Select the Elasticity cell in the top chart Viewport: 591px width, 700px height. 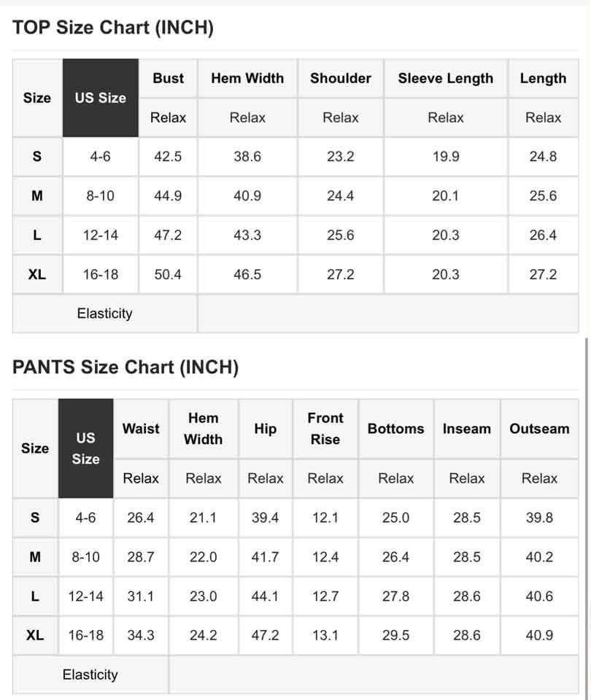click(105, 314)
